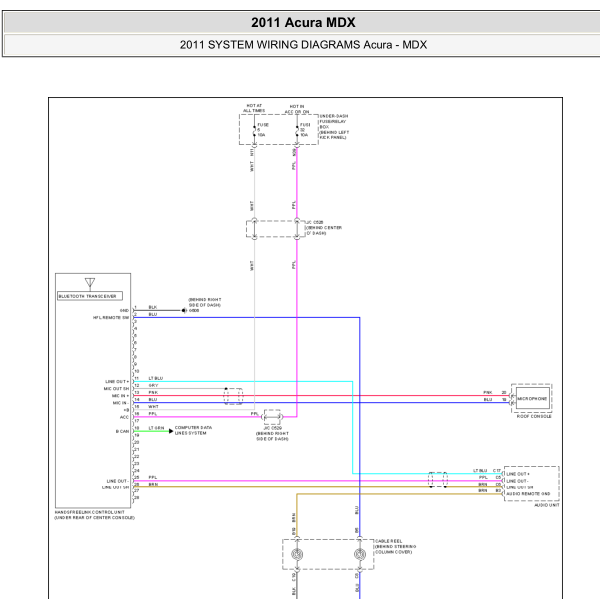This screenshot has height=599, width=600.
Task: Click the "2011 Acura MDX" page title
Action: (303, 23)
